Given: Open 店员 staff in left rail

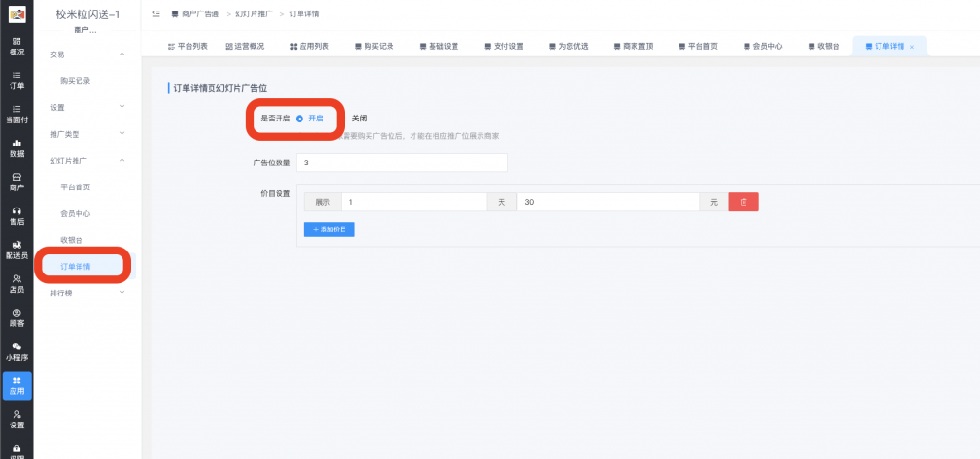Looking at the screenshot, I should 17,284.
